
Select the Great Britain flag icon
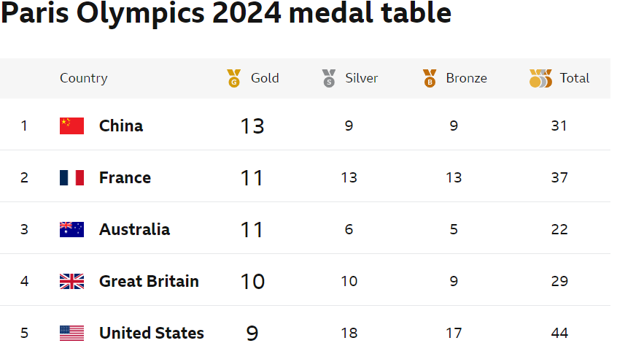coord(72,281)
